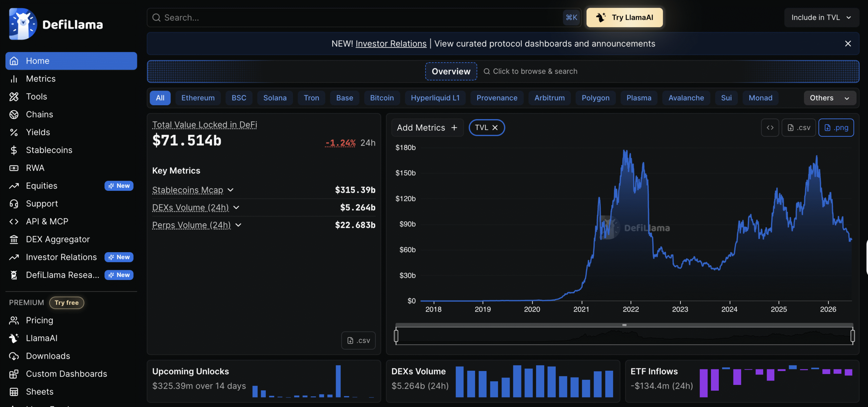Click the Downloads cloud icon
Viewport: 868px width, 407px height.
coord(14,356)
